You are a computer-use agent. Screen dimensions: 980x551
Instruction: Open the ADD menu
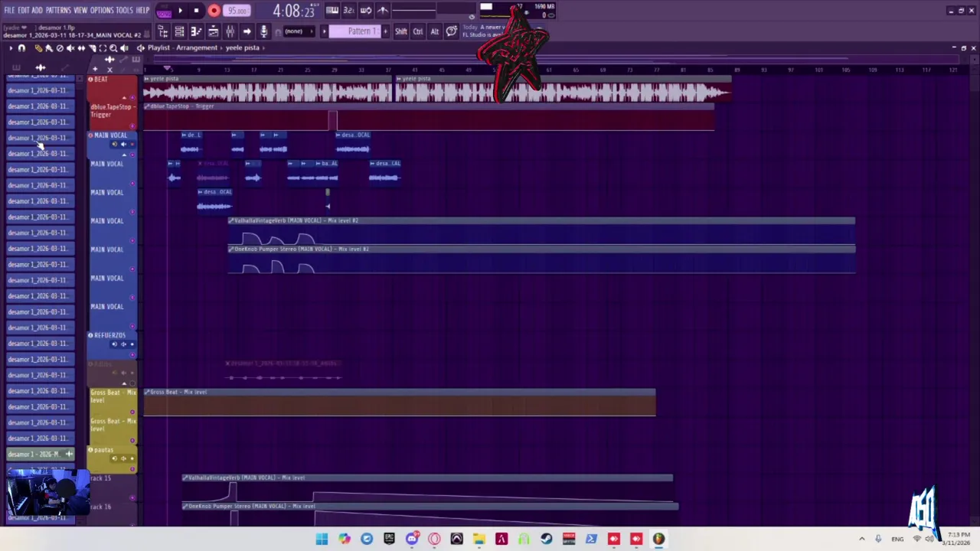click(37, 10)
